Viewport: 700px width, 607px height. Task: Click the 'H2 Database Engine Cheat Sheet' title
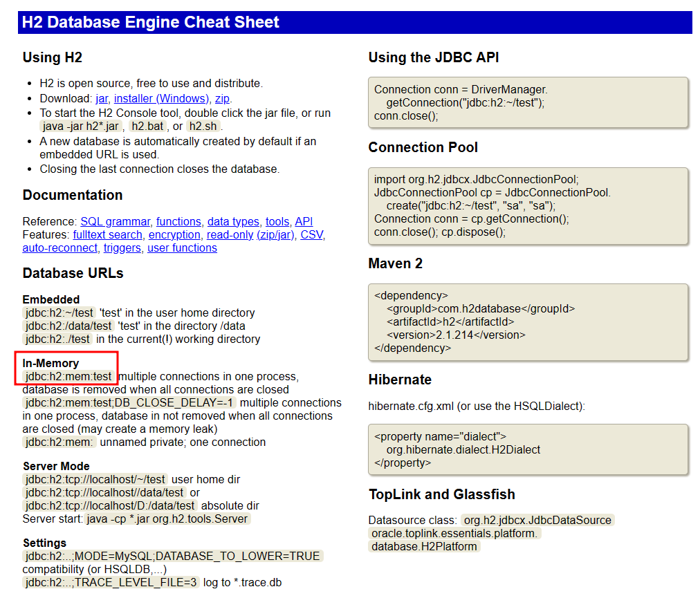pyautogui.click(x=151, y=22)
